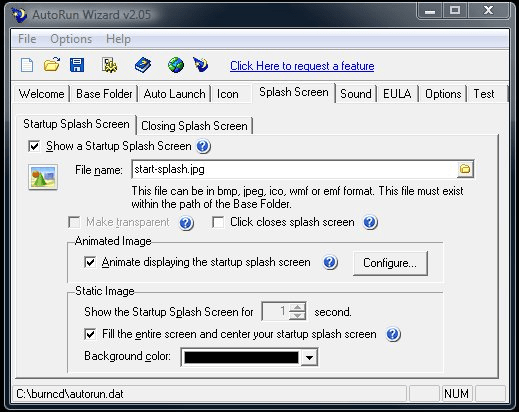The width and height of the screenshot is (519, 412).
Task: Browse for splash file with folder icon
Action: click(465, 169)
